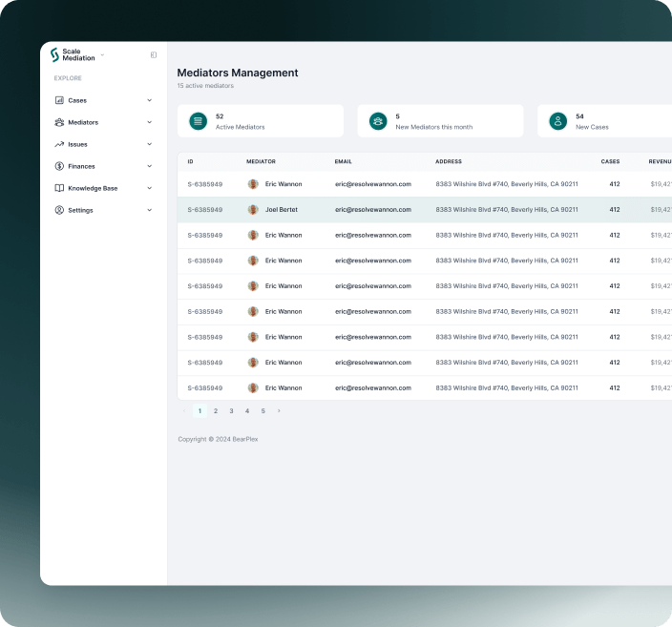Click the Issues trend arrow icon

(x=59, y=144)
